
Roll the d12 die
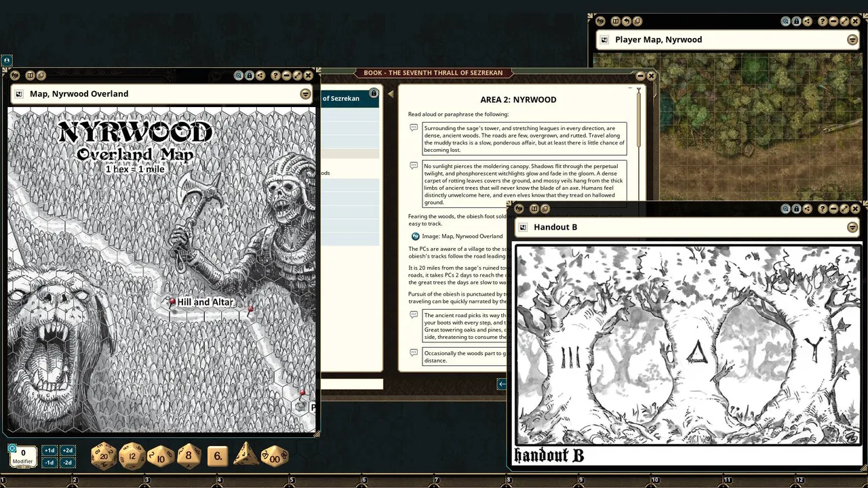pos(132,455)
